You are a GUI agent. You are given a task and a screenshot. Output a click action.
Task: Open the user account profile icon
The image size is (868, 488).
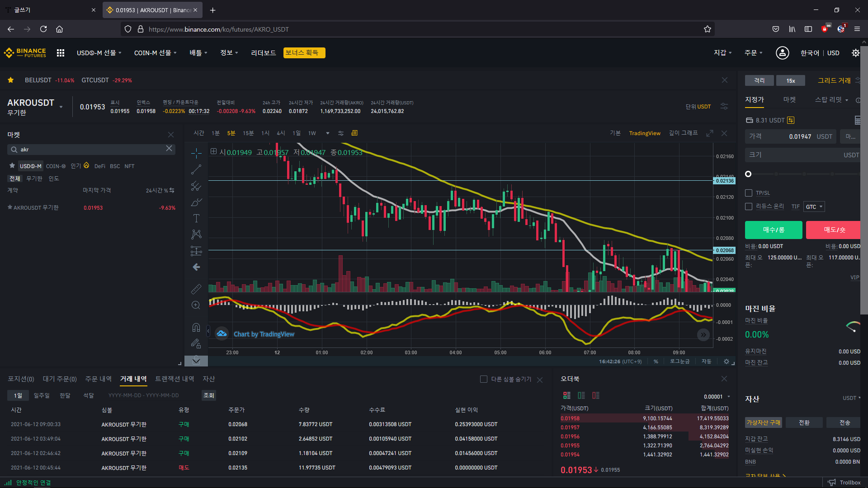pyautogui.click(x=782, y=53)
